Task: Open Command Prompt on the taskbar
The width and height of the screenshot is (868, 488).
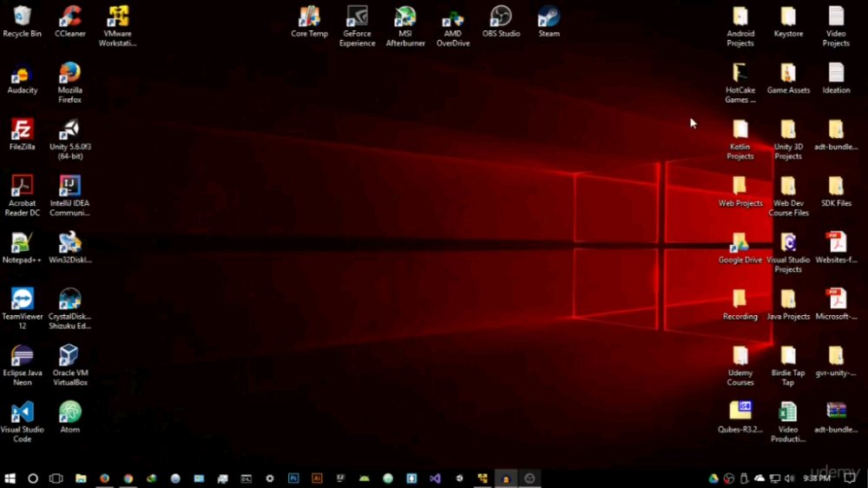Action: 247,478
